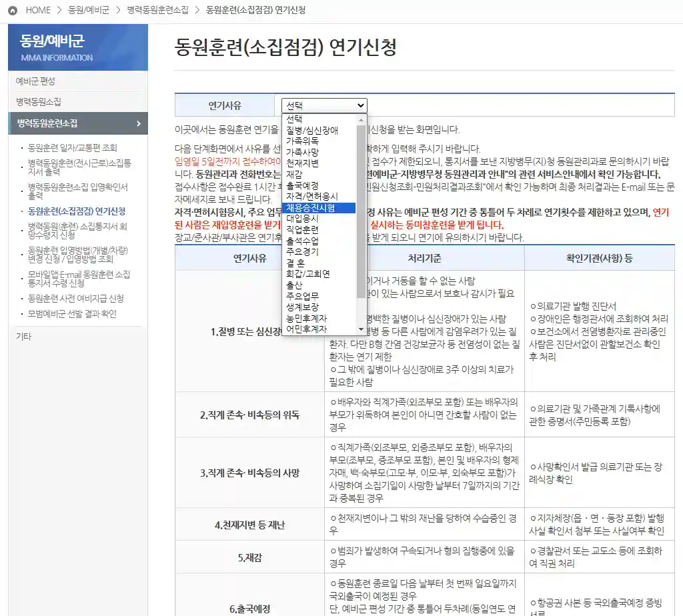Click the dropdown list scrollbar thumb
Image resolution: width=683 pixels, height=616 pixels.
coord(361,211)
